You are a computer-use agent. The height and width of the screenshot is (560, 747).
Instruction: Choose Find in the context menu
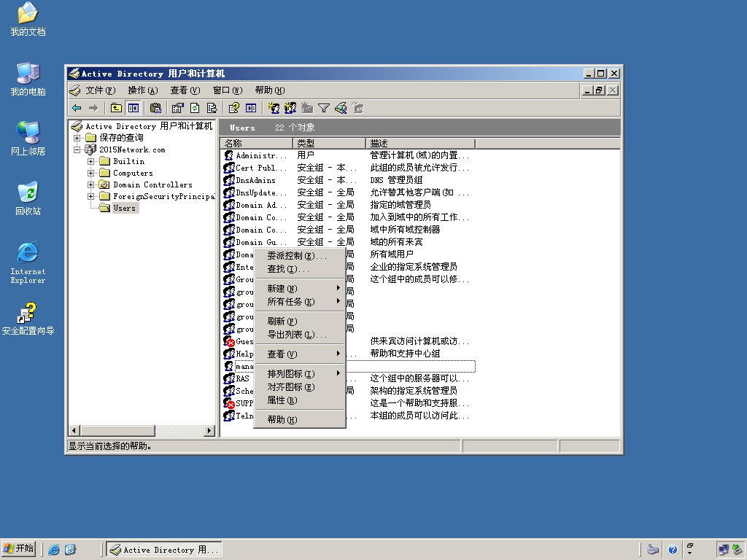[300, 269]
